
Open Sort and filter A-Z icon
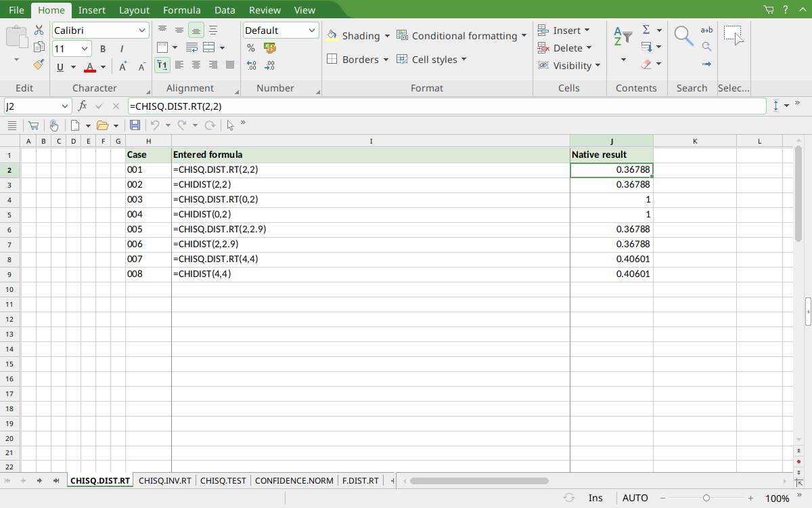point(623,37)
